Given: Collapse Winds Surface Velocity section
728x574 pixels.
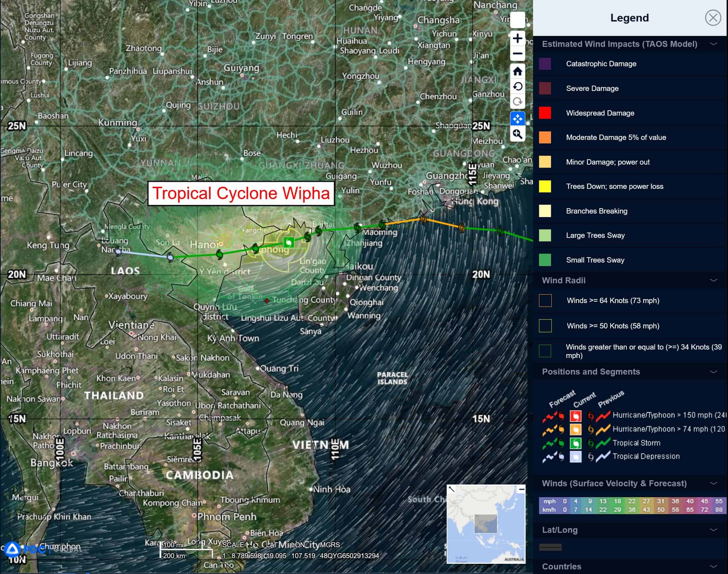Looking at the screenshot, I should (713, 483).
